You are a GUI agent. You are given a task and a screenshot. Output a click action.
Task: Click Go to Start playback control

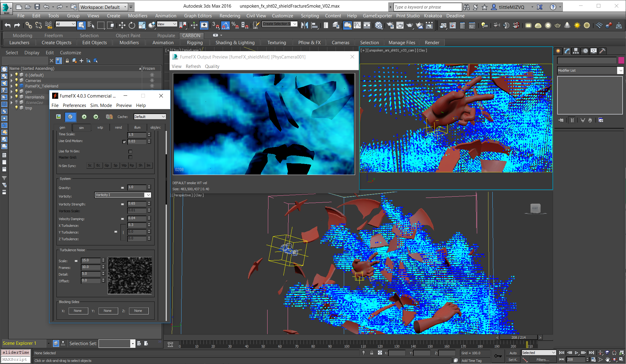562,353
